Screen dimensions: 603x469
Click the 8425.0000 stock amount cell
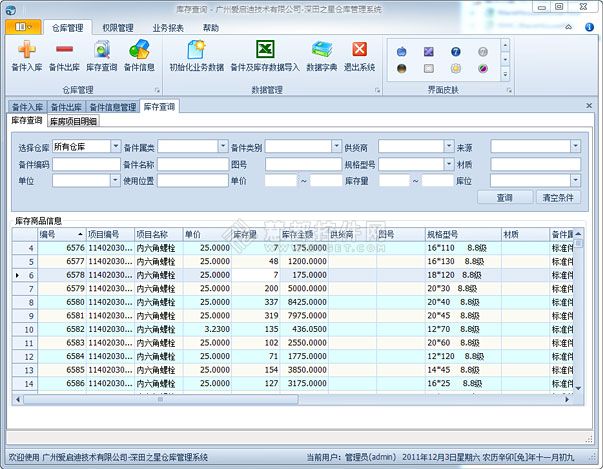[304, 302]
